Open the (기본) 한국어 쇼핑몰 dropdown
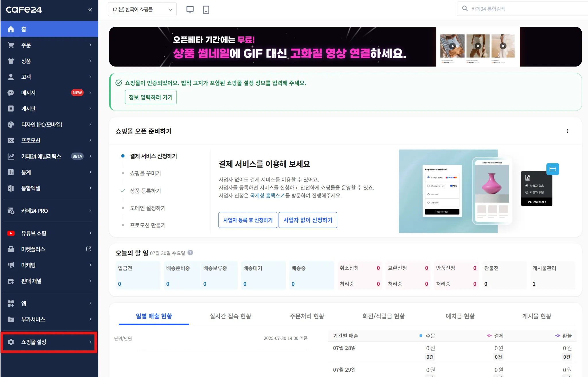The image size is (588, 377). (142, 9)
